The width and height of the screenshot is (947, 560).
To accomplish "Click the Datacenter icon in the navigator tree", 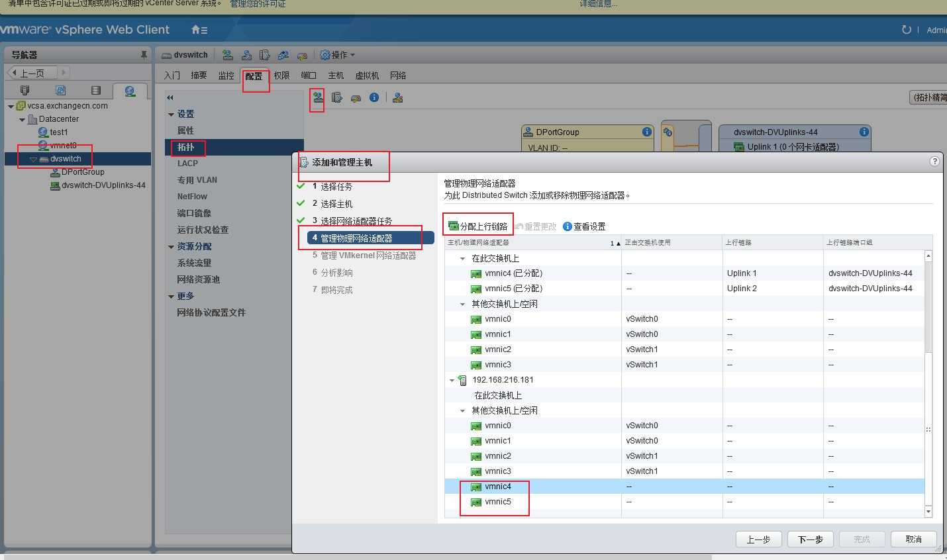I will pos(32,119).
